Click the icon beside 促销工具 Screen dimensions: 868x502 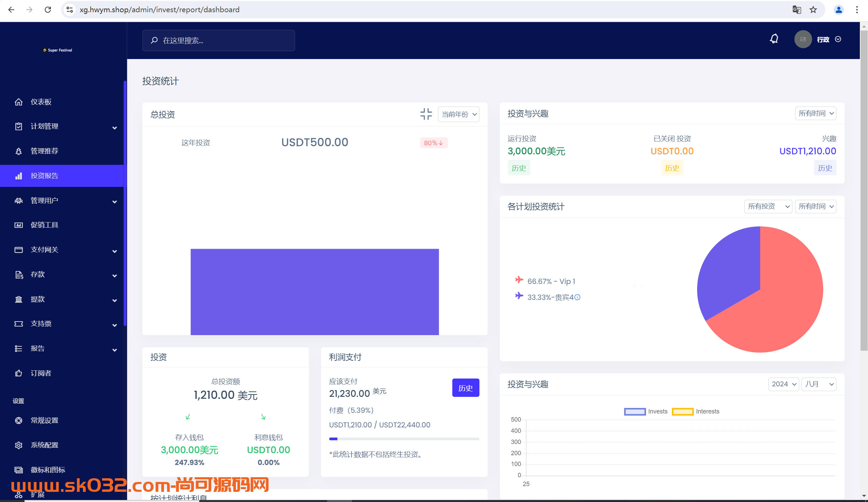point(19,225)
